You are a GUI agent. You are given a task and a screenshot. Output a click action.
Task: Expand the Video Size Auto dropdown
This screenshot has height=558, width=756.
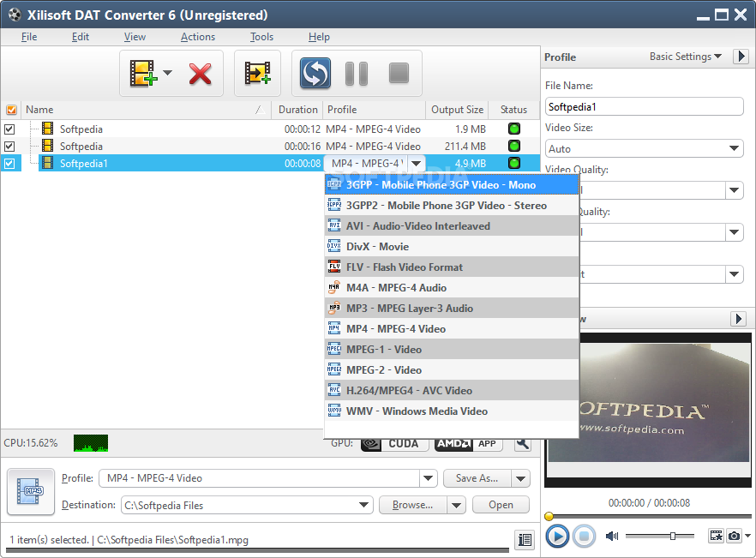734,148
